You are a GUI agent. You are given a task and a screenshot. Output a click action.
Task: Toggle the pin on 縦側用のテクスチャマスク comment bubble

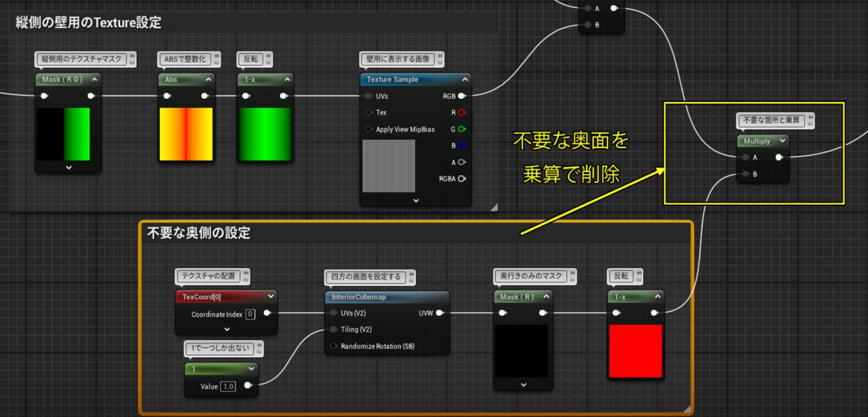pyautogui.click(x=132, y=56)
